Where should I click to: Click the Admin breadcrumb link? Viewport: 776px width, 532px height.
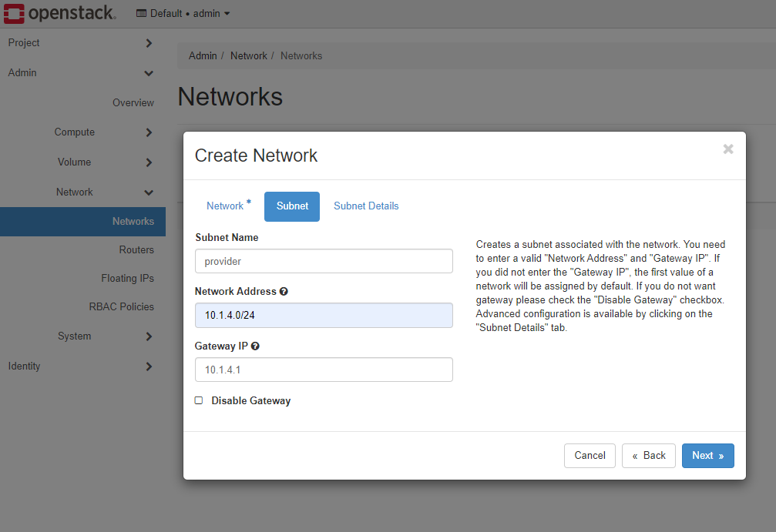coord(203,56)
